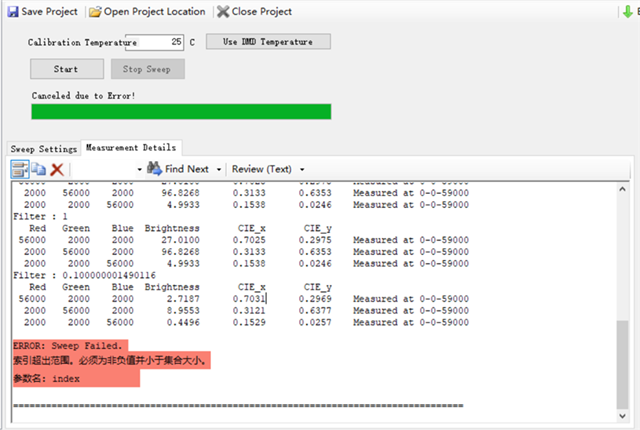The image size is (640, 430).
Task: Click the green sweep progress bar
Action: 181,112
